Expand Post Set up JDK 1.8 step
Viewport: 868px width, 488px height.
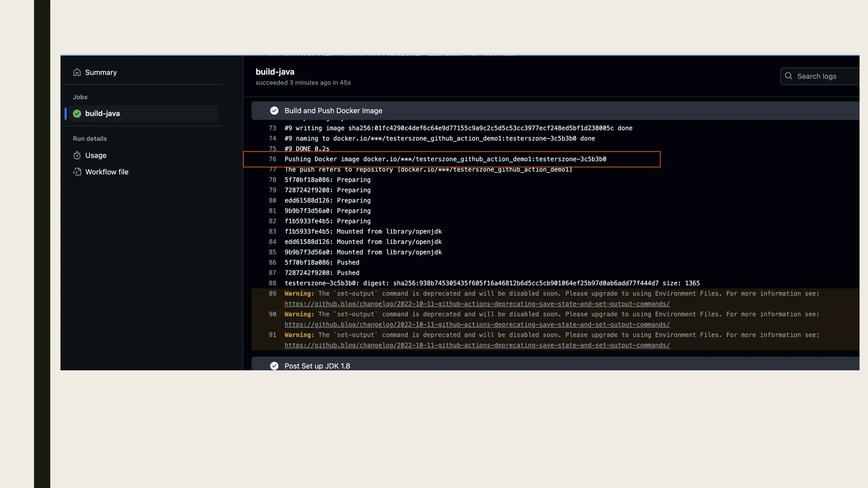[317, 366]
